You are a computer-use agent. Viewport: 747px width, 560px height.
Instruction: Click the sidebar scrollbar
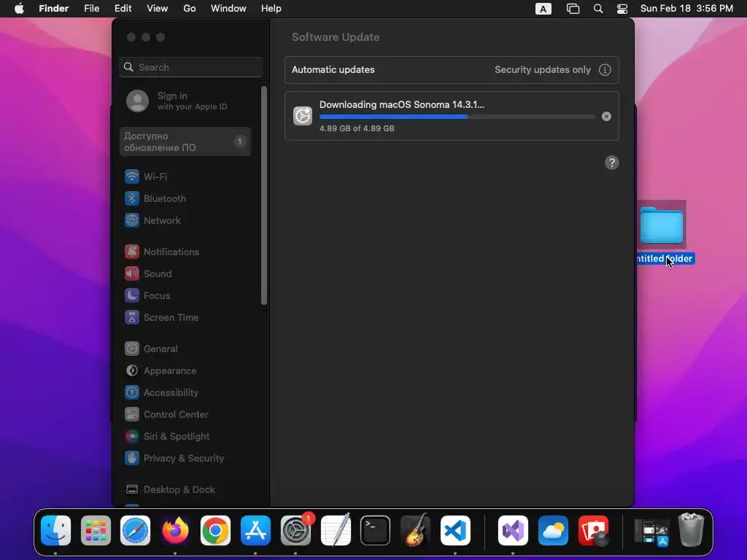point(264,195)
